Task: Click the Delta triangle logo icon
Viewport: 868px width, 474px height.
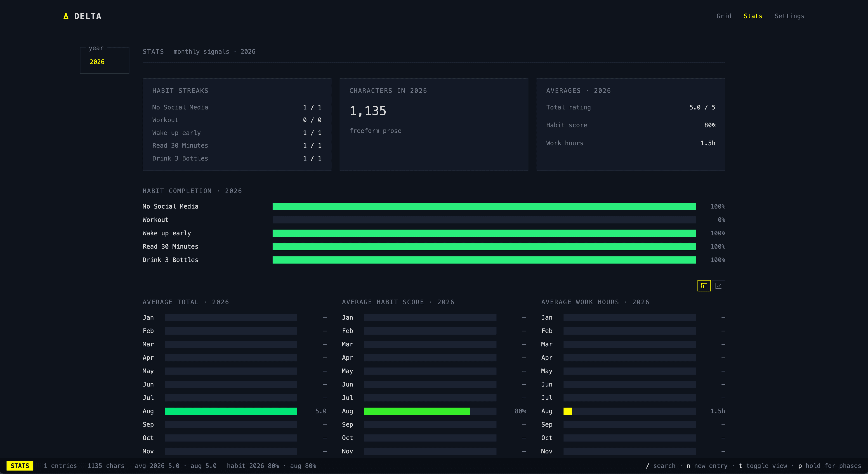Action: [x=66, y=16]
